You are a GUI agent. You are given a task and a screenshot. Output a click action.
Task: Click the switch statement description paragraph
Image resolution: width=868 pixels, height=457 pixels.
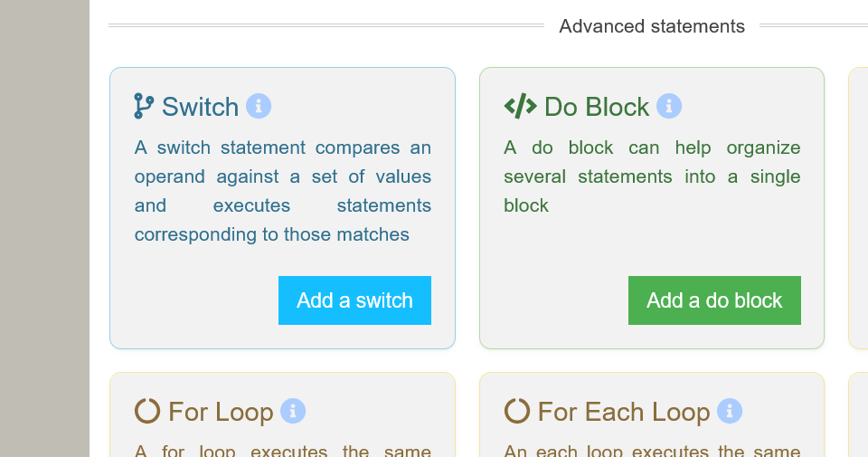click(282, 191)
